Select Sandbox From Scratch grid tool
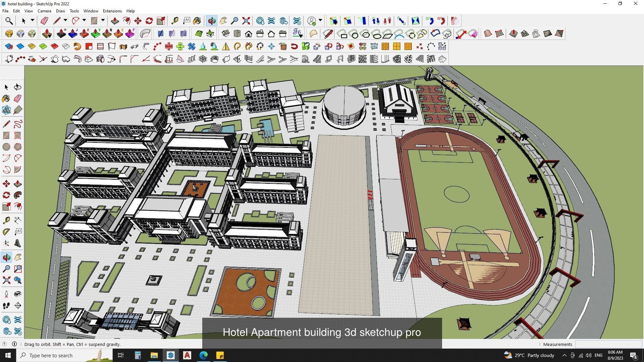The height and width of the screenshot is (362, 644). point(499,34)
